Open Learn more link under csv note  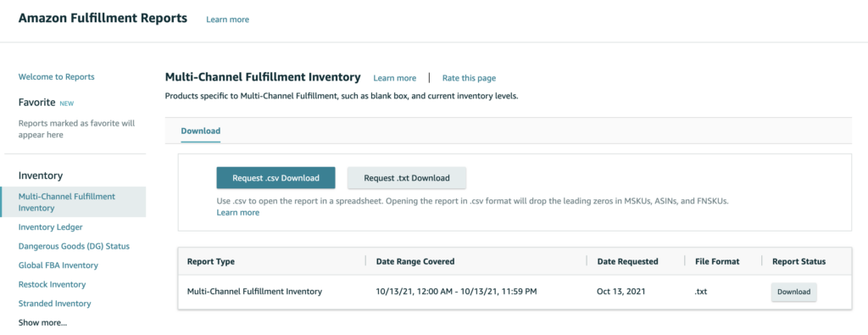pos(238,213)
